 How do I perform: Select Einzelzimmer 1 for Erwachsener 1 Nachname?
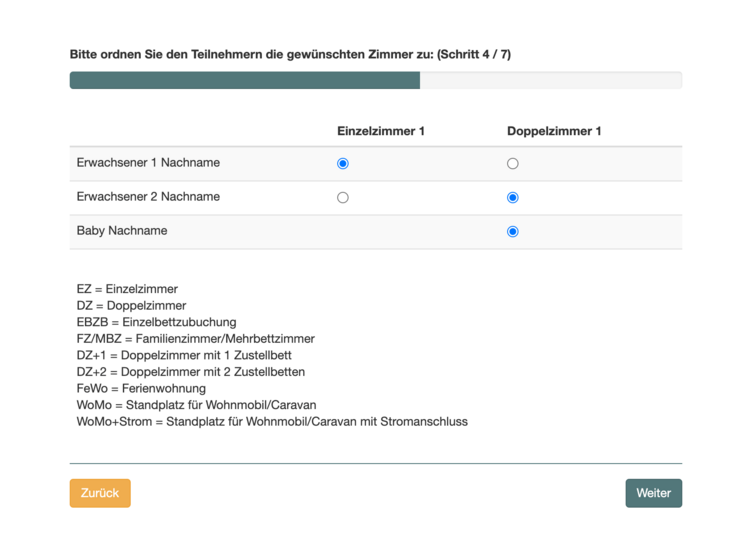tap(342, 164)
